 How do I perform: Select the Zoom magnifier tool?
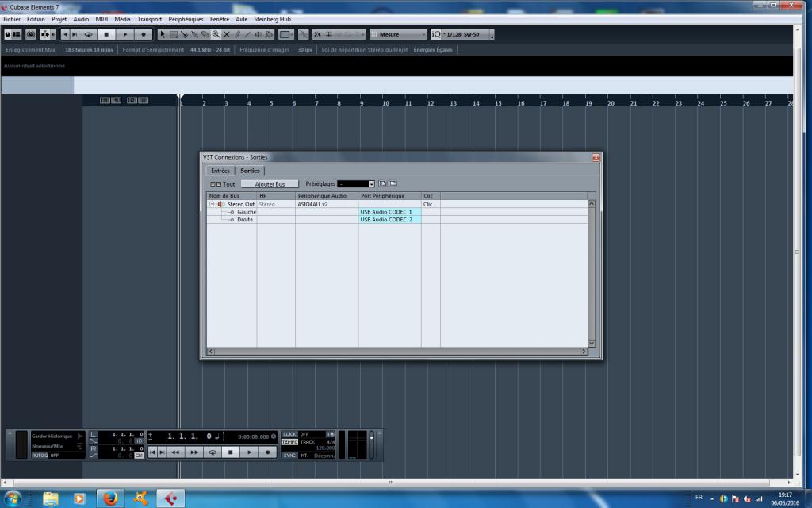(216, 34)
